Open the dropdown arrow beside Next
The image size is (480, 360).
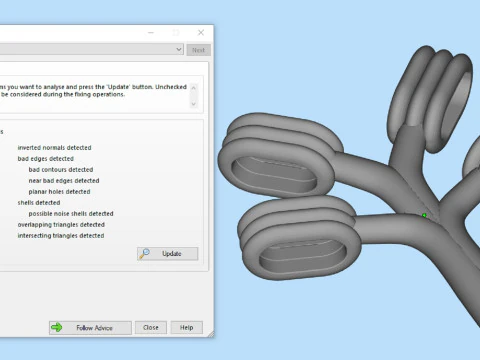coord(179,50)
